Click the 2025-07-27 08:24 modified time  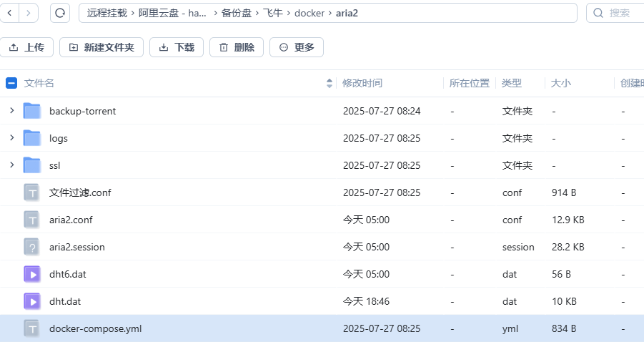click(x=382, y=111)
